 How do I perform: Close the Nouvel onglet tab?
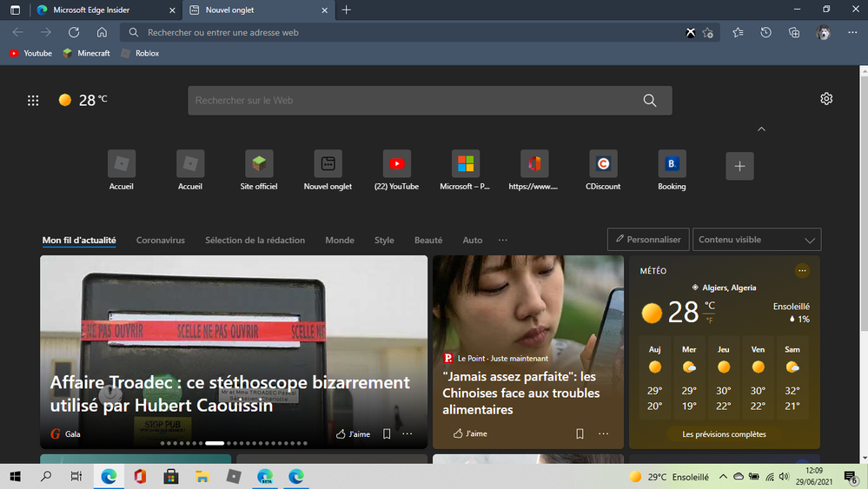[324, 10]
